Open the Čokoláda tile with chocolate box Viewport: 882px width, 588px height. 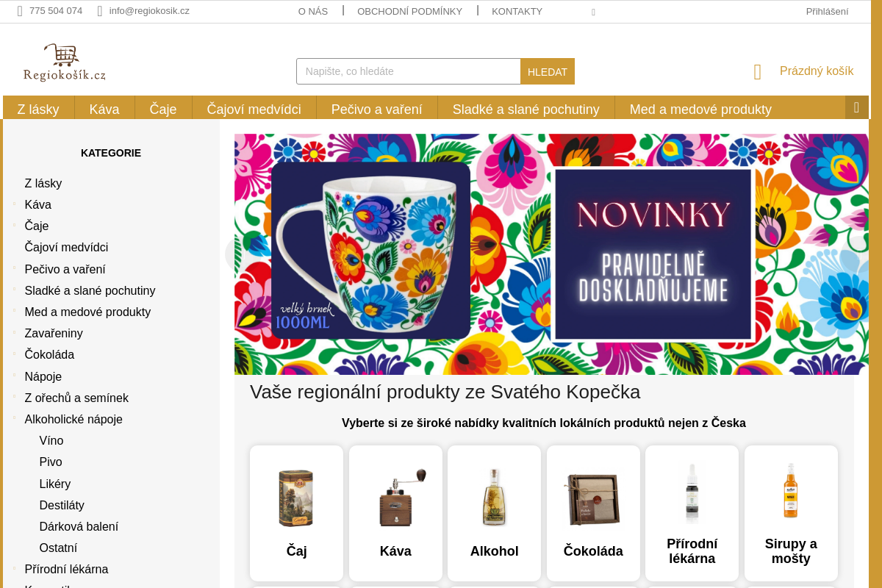point(593,513)
